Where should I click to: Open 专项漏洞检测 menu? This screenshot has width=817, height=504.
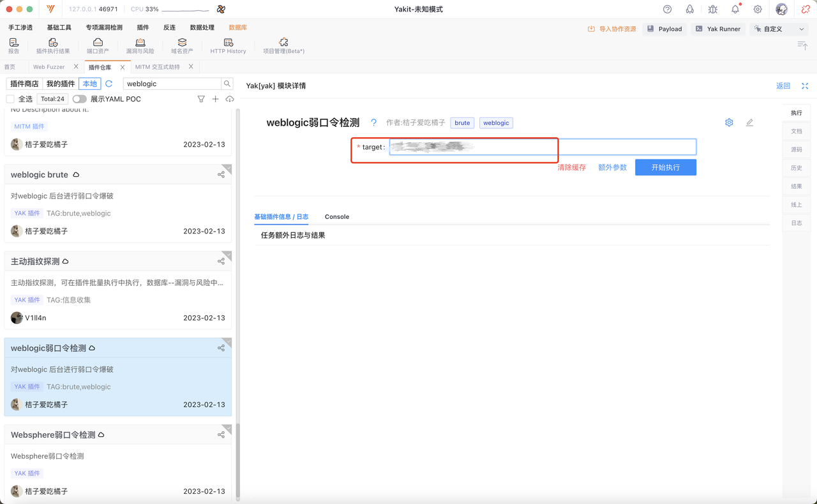104,28
